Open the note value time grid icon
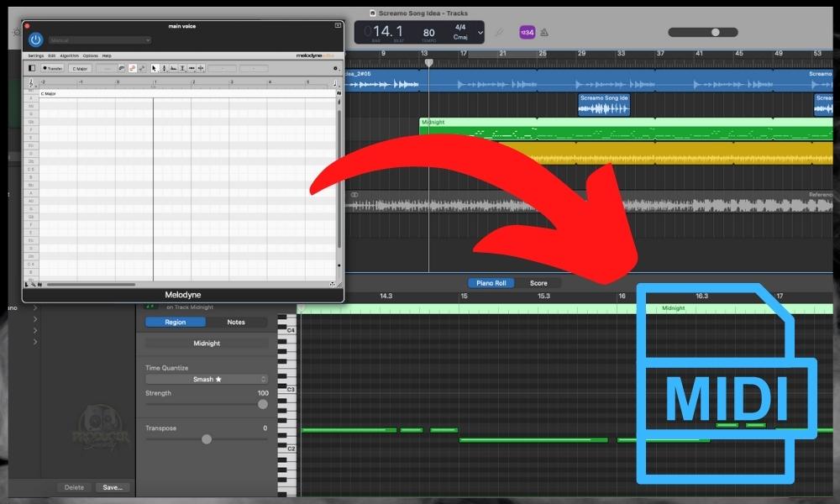This screenshot has width=840, height=504. pyautogui.click(x=335, y=83)
